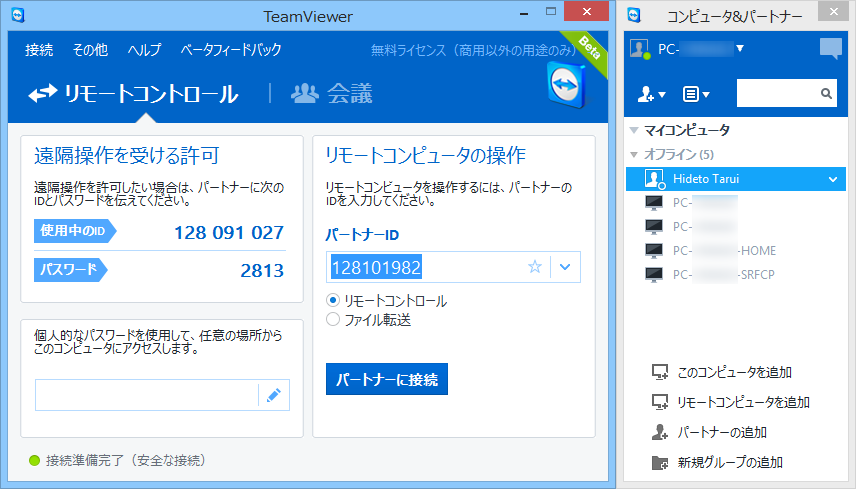Viewport: 856px width, 489px height.
Task: Select Hideto Tarui in contact list
Action: (735, 179)
